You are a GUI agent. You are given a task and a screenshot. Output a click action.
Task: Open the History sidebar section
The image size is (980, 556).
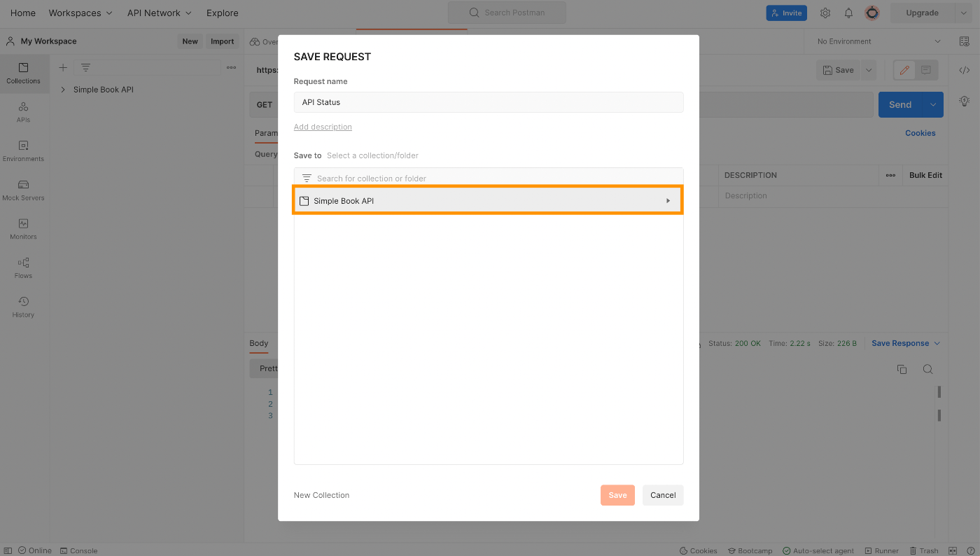click(x=23, y=307)
